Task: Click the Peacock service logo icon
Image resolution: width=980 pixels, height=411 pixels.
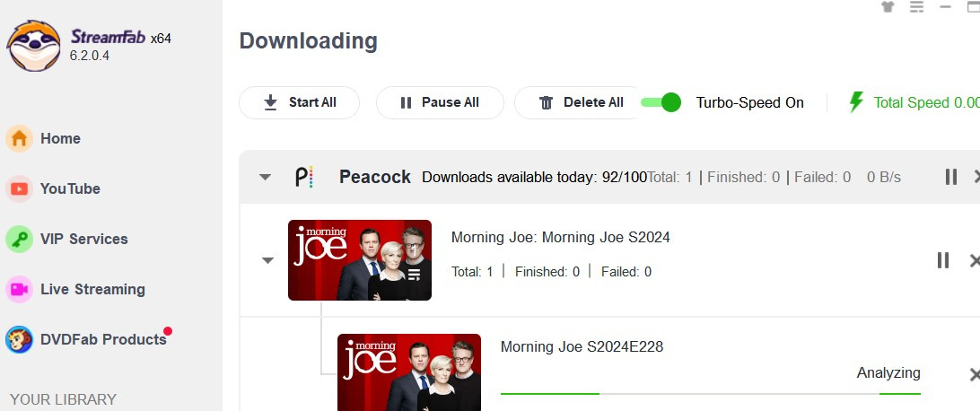Action: 303,177
